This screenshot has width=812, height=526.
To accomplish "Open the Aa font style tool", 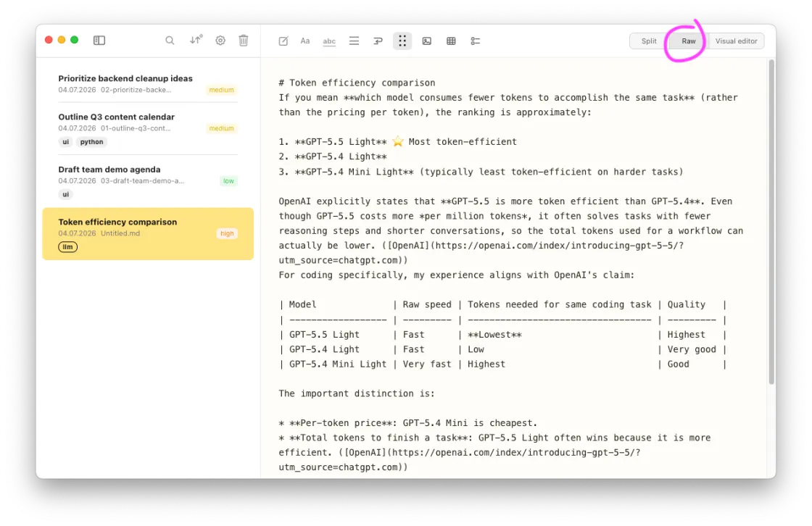I will tap(305, 41).
